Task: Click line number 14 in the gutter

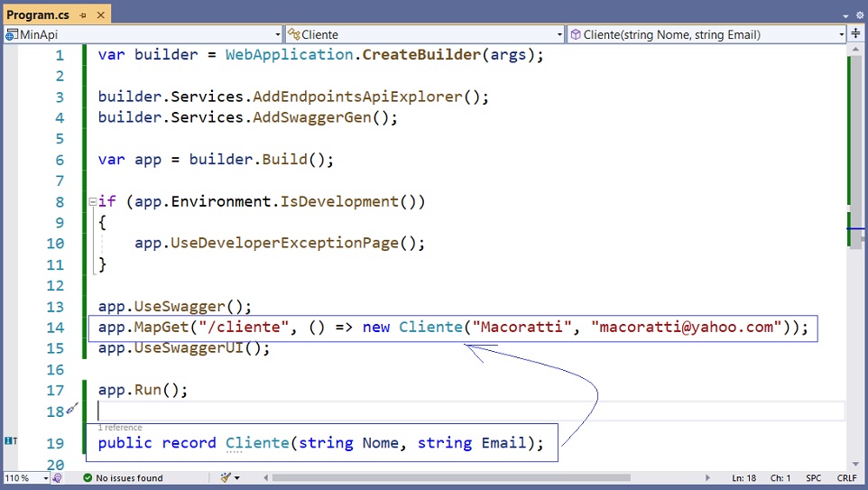Action: pos(55,328)
